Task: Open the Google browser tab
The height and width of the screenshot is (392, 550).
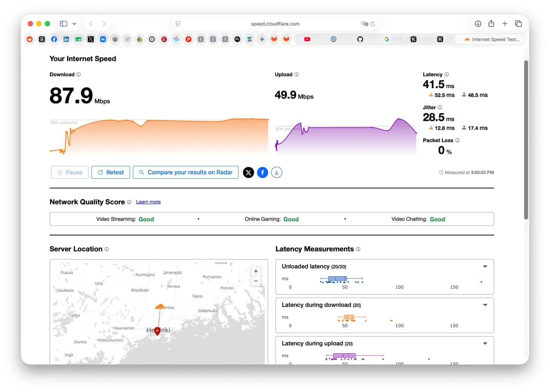Action: [387, 39]
